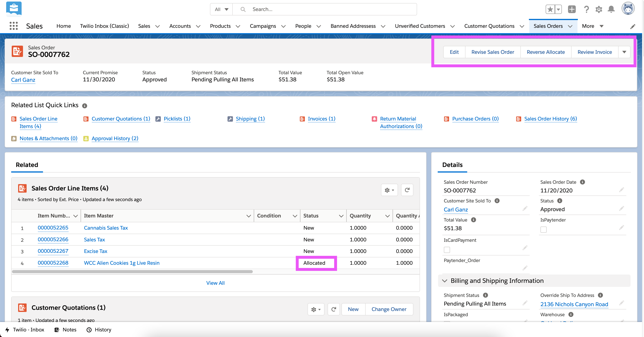This screenshot has height=337, width=644.
Task: Select the Related tab
Action: (27, 165)
